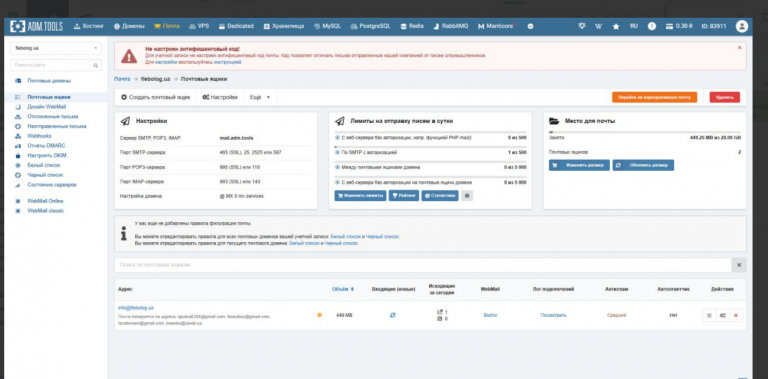The height and width of the screenshot is (379, 768).
Task: Click the Статистика button
Action: tap(440, 196)
